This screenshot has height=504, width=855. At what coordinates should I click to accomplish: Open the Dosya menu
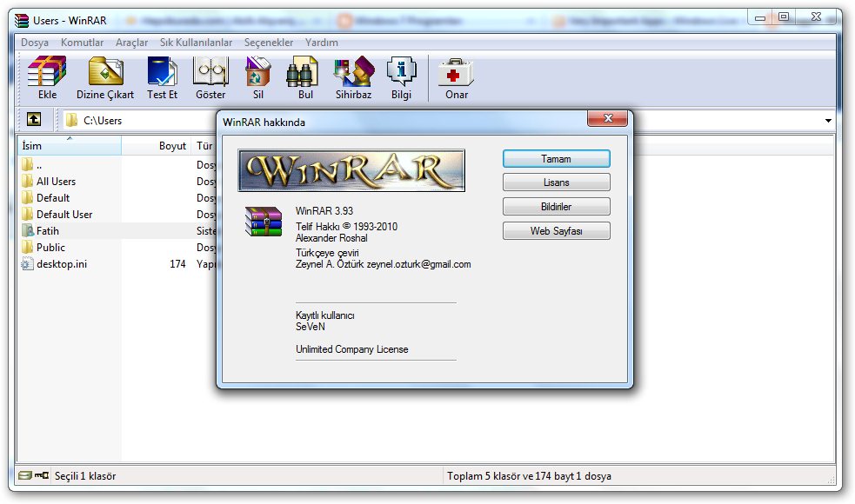pos(34,43)
